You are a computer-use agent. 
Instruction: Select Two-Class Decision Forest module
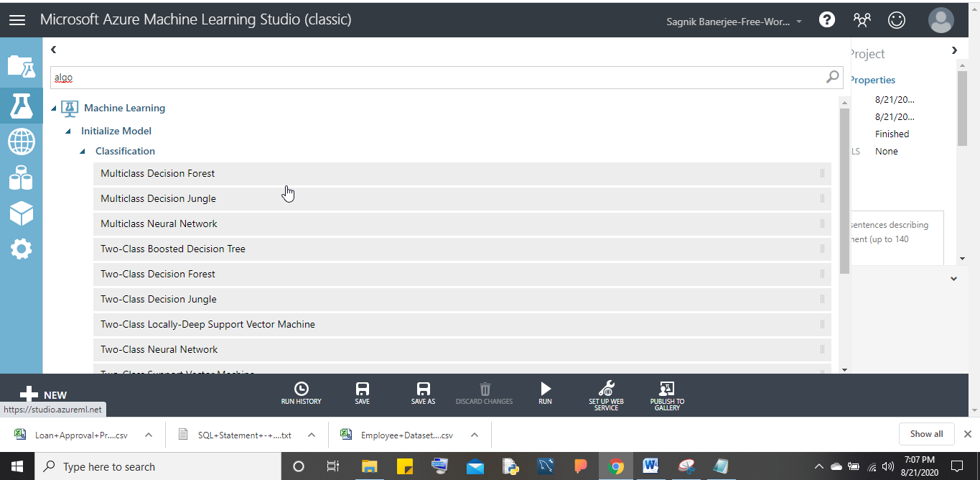tap(462, 274)
